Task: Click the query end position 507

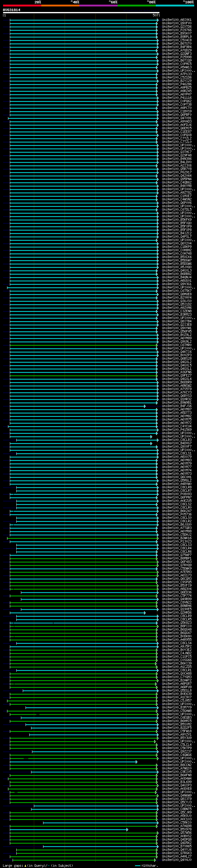Action: pyautogui.click(x=155, y=15)
